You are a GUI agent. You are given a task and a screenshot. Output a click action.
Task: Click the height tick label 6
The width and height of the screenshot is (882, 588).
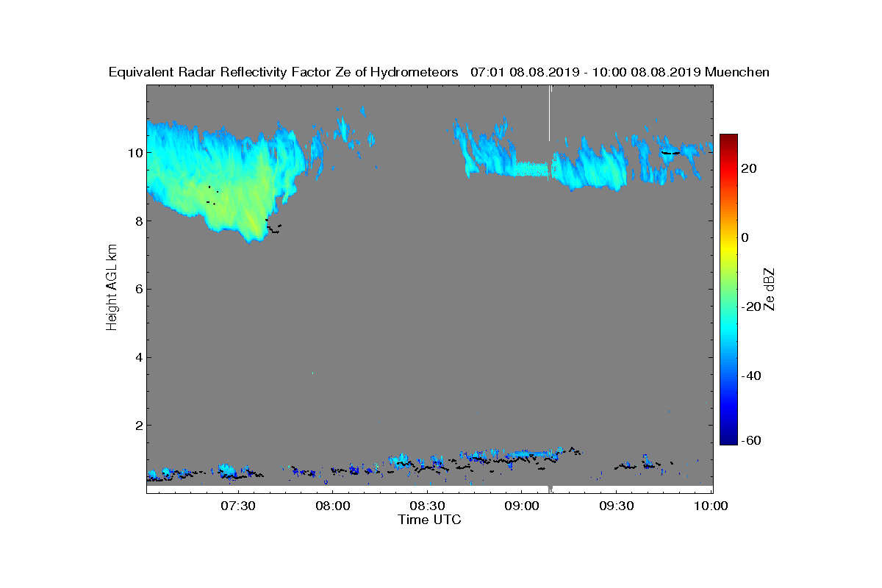pos(138,289)
